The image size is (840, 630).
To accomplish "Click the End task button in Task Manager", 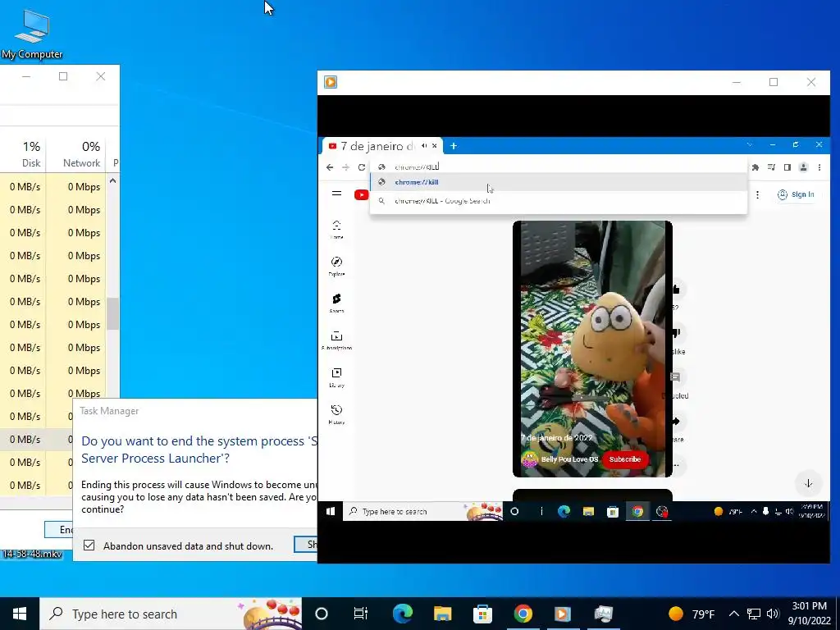I will 59,529.
